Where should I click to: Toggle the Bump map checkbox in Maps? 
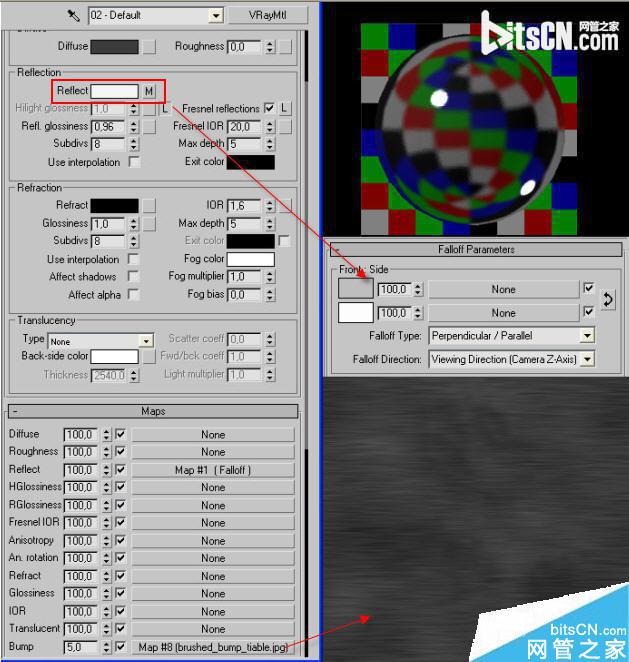pyautogui.click(x=120, y=646)
